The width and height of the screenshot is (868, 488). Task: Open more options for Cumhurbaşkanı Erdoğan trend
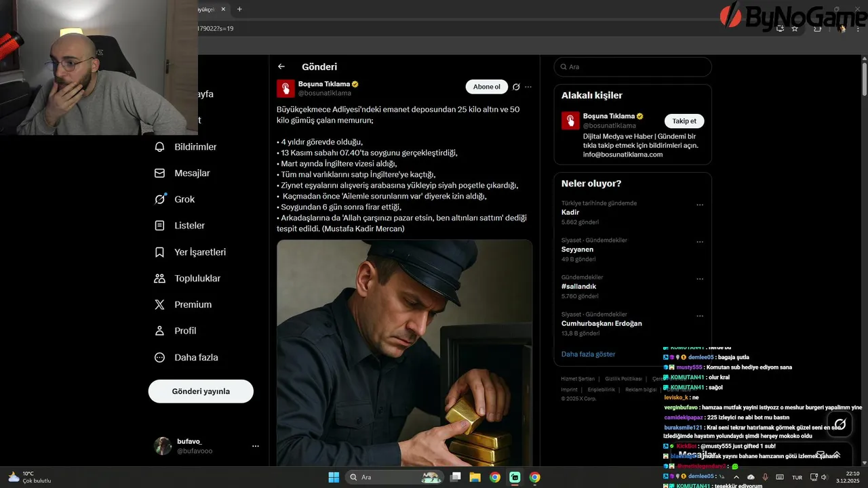click(700, 316)
